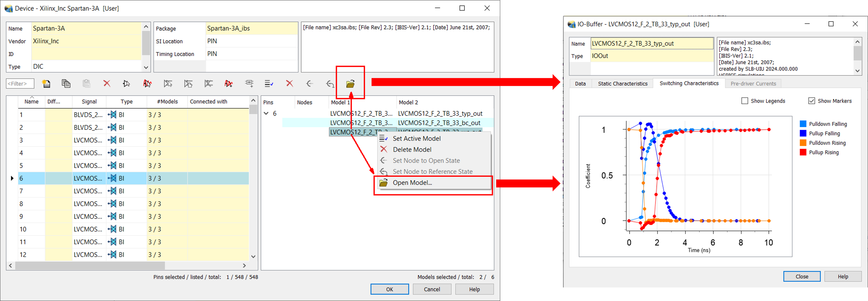
Task: Click the buffer-with-cursor select model icon
Action: 127,84
